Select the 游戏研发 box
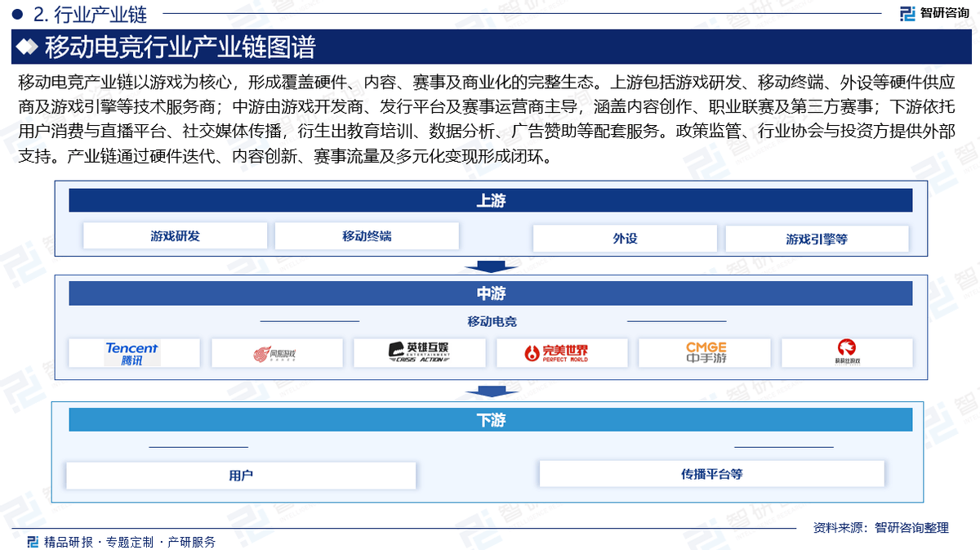Screen dimensions: 980x550 tap(175, 236)
